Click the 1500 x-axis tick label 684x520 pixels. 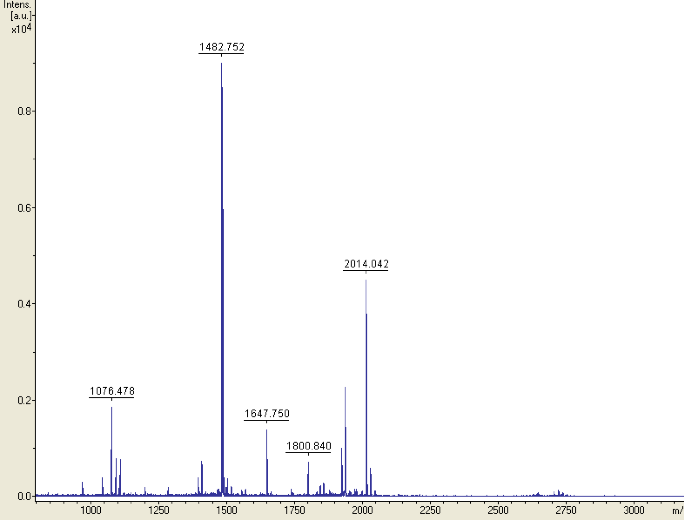(x=226, y=510)
